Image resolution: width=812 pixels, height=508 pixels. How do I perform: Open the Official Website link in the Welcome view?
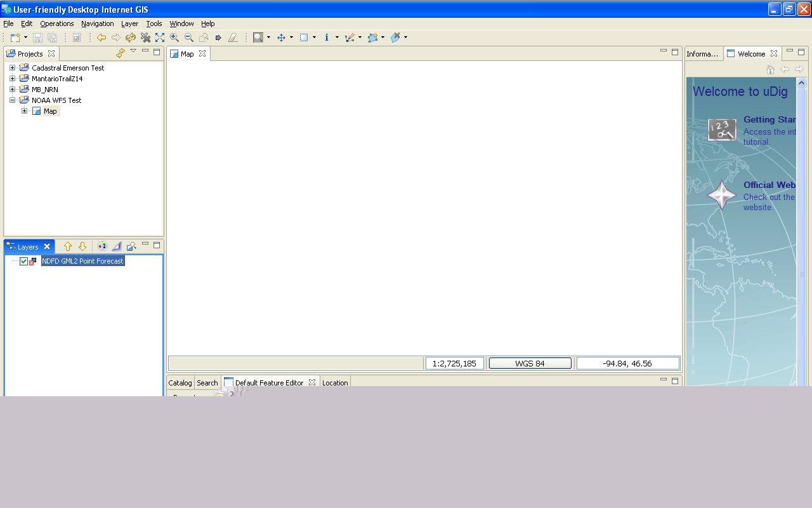[769, 185]
